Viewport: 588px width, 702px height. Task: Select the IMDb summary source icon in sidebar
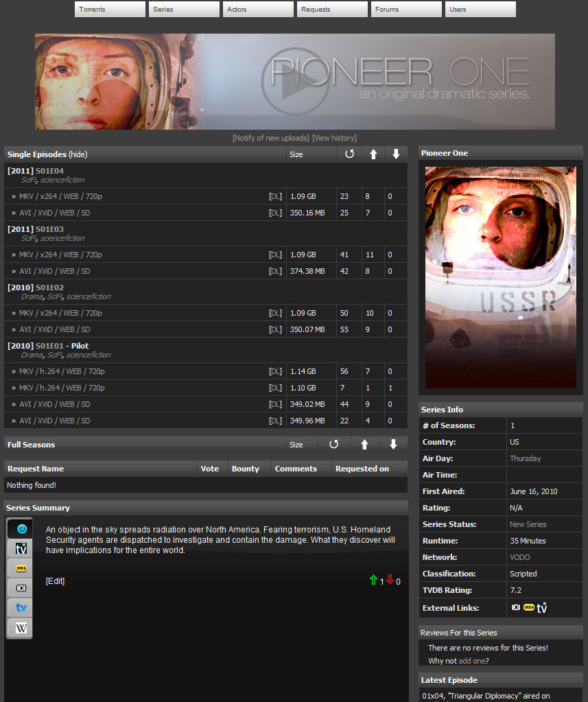(21, 568)
